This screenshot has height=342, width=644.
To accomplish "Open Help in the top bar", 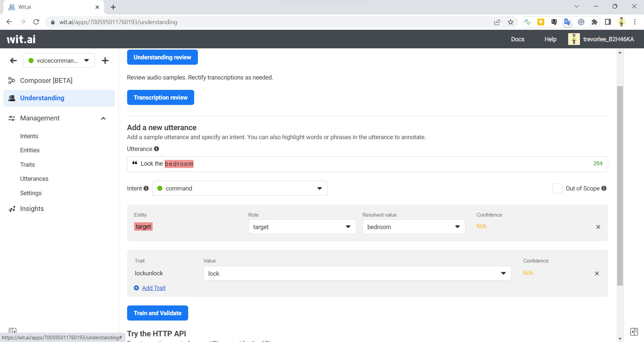I will point(550,39).
